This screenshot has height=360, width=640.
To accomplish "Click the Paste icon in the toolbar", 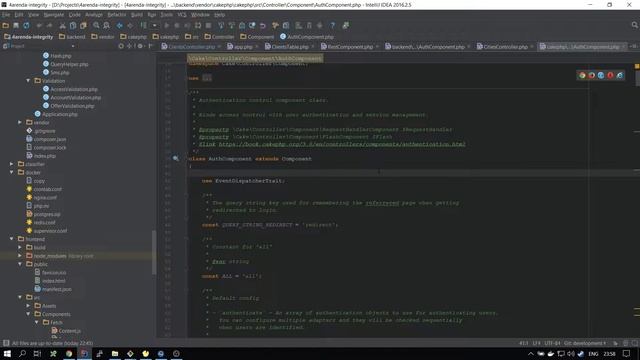I will 83,25.
